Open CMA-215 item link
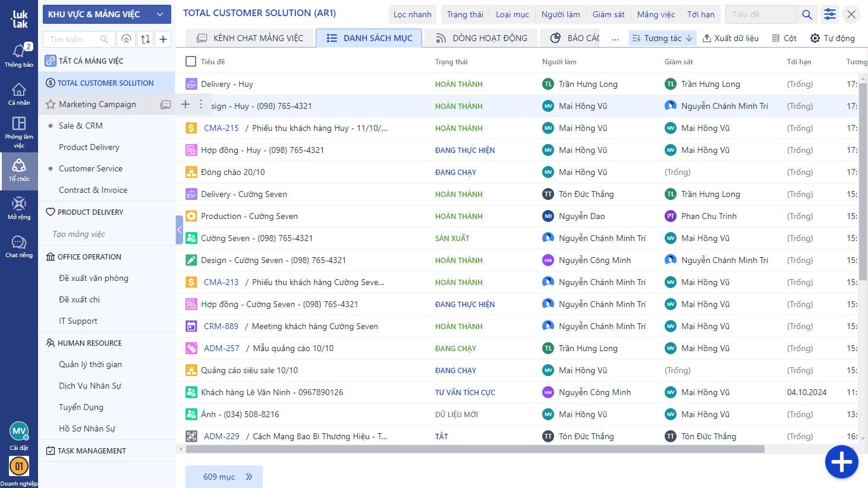The height and width of the screenshot is (488, 868). click(221, 128)
